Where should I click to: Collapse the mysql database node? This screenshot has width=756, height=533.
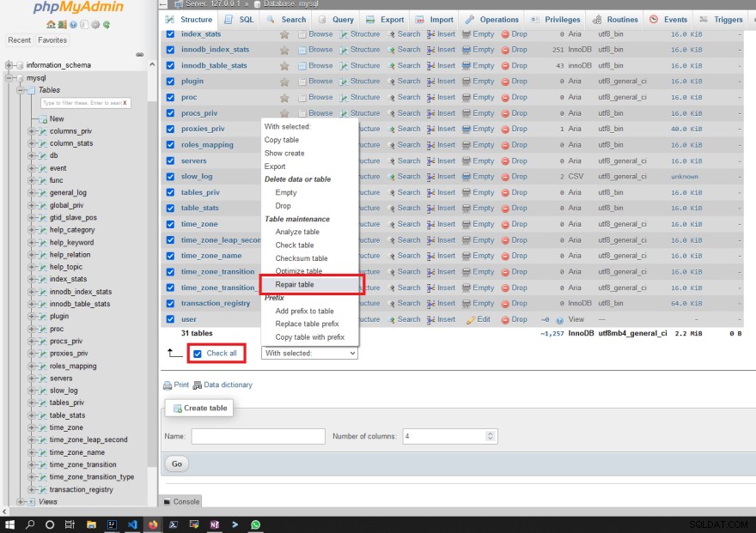click(x=9, y=78)
